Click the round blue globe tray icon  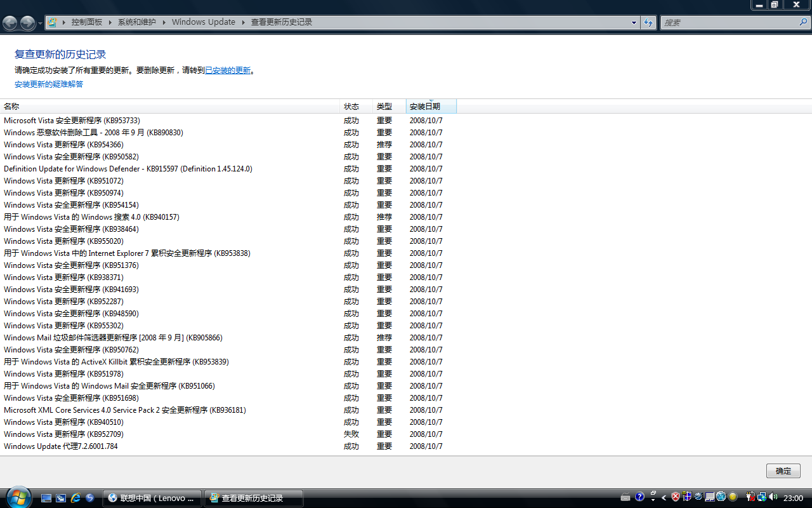click(x=721, y=497)
